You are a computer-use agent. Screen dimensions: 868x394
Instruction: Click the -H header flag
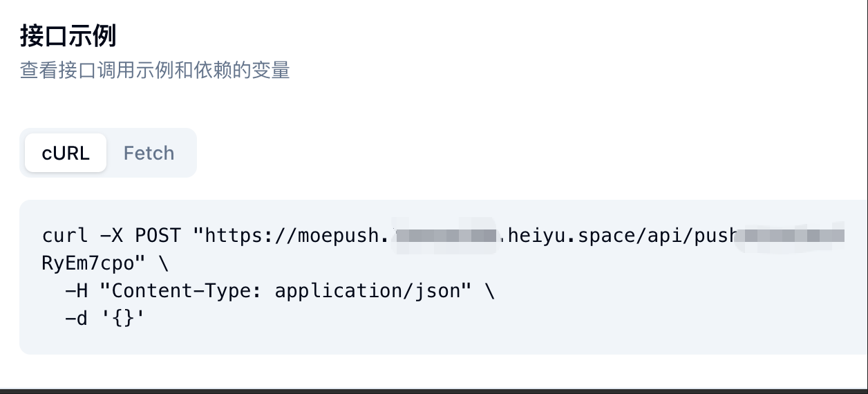[x=77, y=291]
